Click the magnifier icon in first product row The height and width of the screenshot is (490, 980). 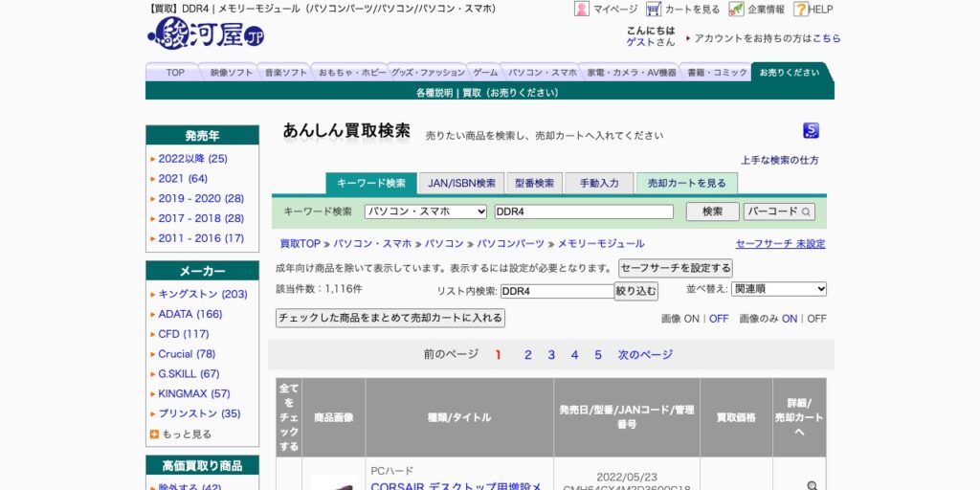pos(812,485)
